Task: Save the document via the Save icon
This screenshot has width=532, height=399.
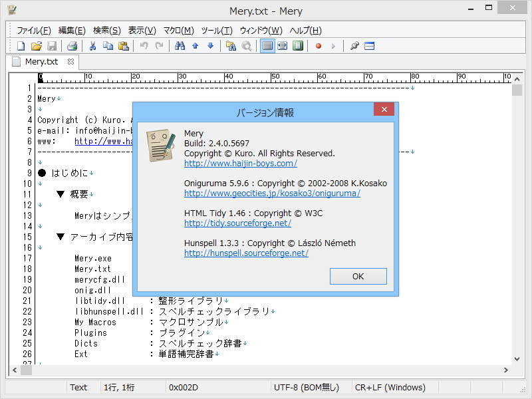Action: (x=53, y=45)
